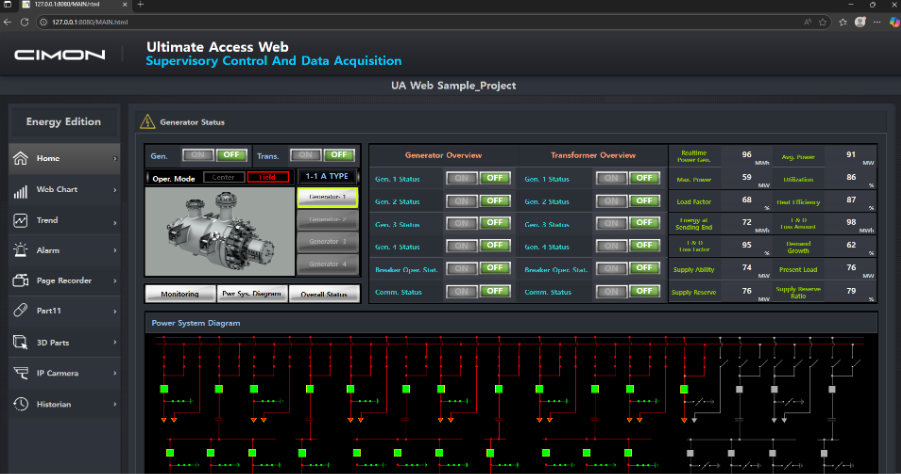
Task: Click the Generator Status warning triangle icon
Action: [x=148, y=122]
